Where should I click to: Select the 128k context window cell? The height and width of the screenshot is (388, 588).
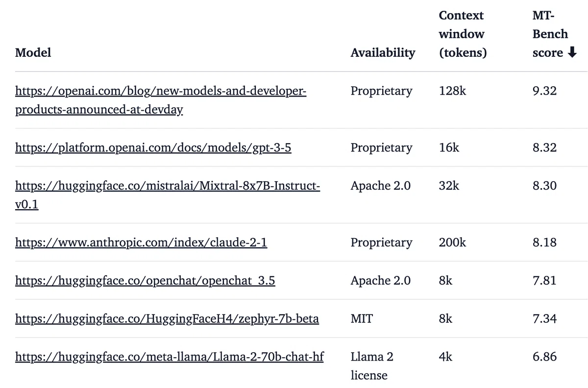point(453,91)
